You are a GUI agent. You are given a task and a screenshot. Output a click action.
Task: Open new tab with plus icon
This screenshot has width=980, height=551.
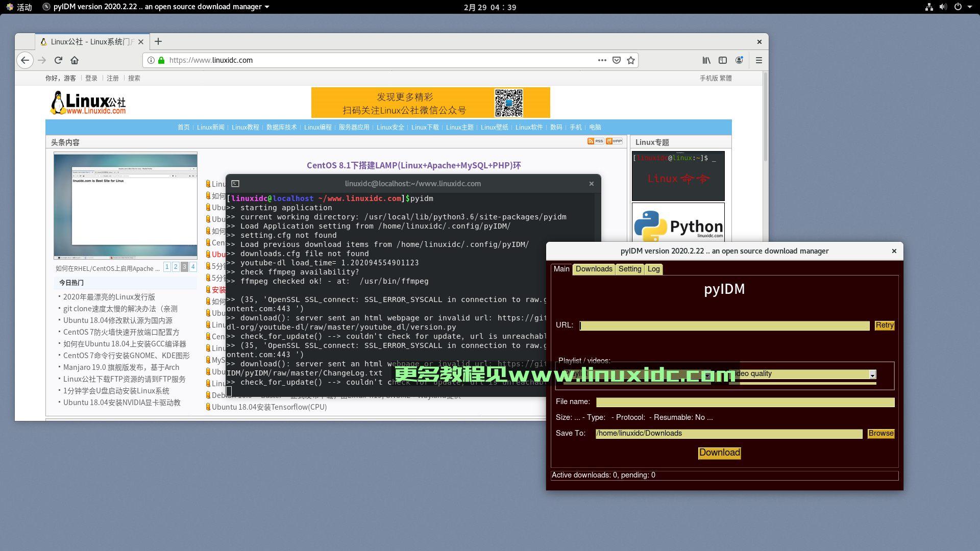click(x=158, y=42)
